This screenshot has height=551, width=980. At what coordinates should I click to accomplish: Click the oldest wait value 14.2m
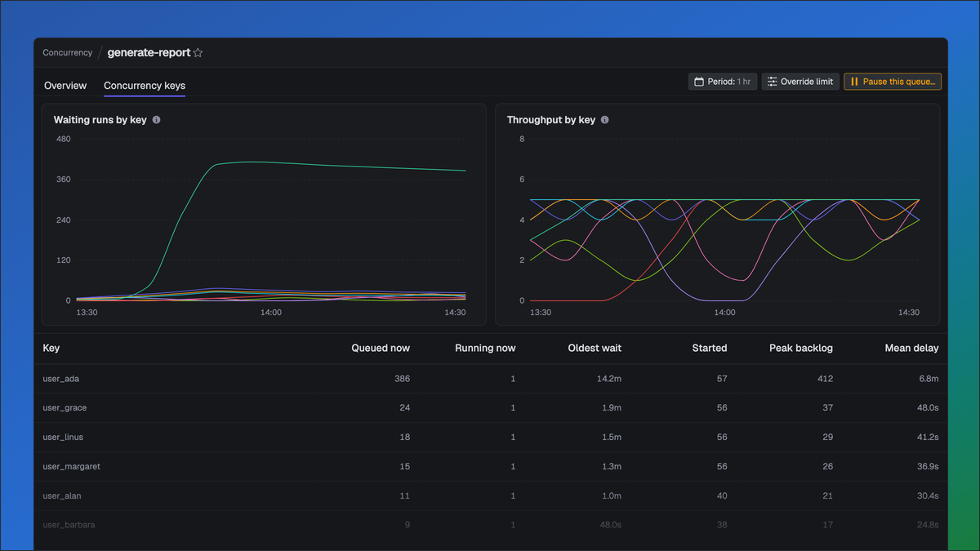coord(609,379)
